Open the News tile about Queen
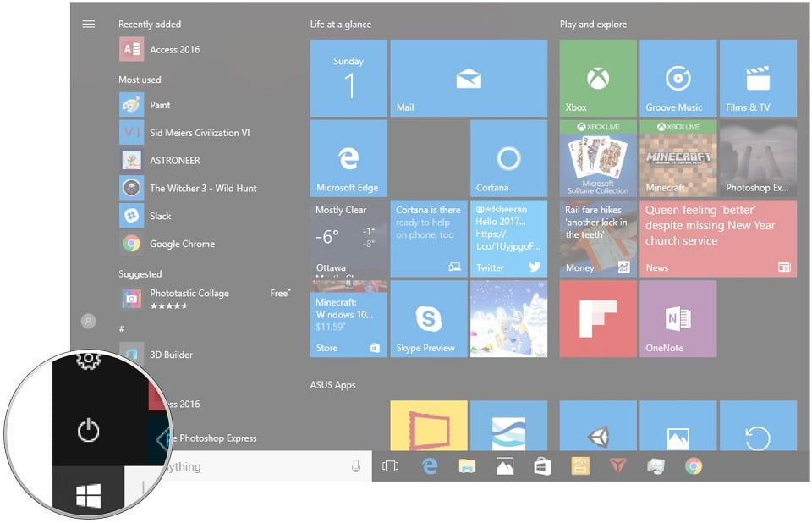 pos(717,239)
